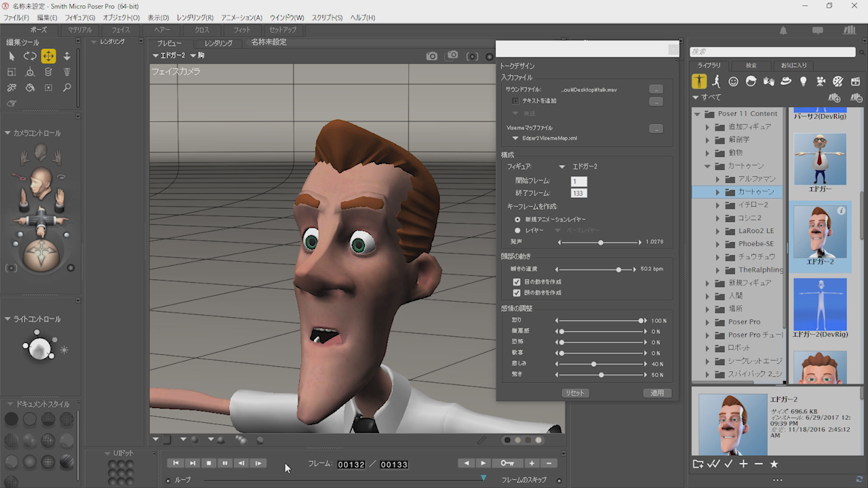Click the add keyframe plus button
Image resolution: width=868 pixels, height=488 pixels.
pos(532,464)
